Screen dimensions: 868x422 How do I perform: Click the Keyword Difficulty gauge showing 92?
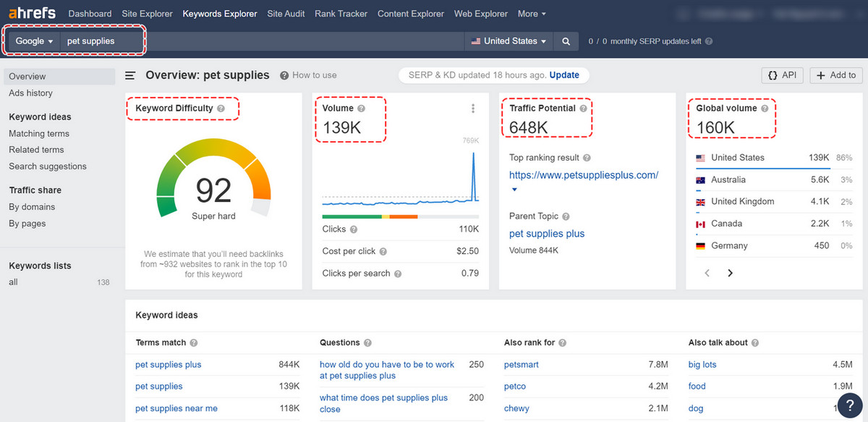pos(213,179)
